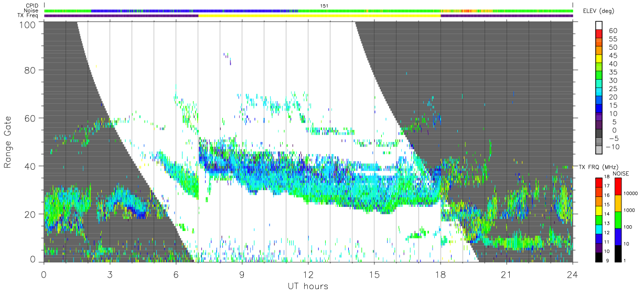
Task: Select the '50' label on the ELEV scale
Action: click(x=613, y=48)
